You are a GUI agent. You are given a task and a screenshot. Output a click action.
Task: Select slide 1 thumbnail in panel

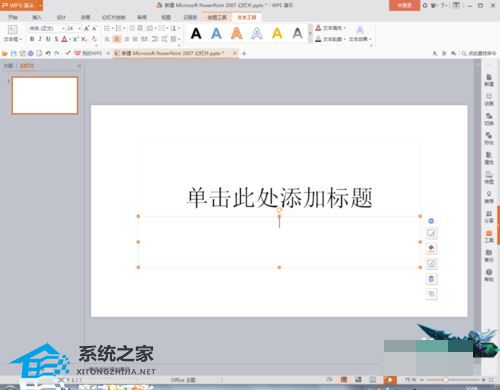(x=45, y=95)
